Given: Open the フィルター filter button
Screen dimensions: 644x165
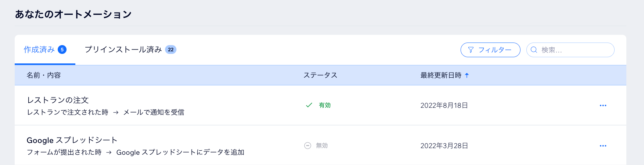Looking at the screenshot, I should [490, 50].
